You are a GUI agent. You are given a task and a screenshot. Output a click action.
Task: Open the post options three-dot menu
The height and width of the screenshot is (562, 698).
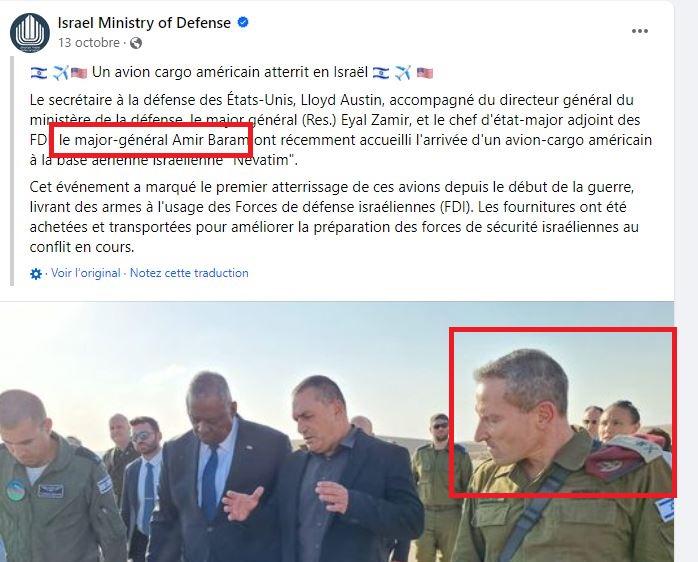pyautogui.click(x=640, y=31)
